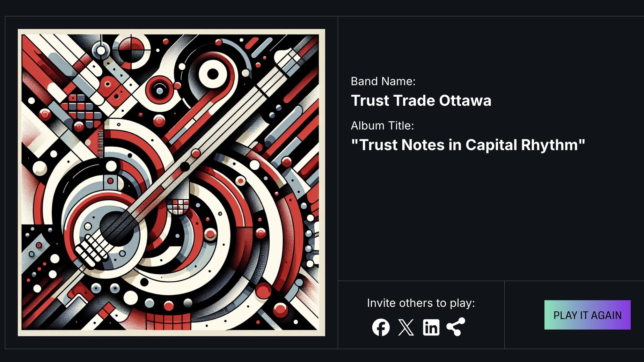Screen dimensions: 644x362
Task: Click the "Invite others to play:" text
Action: (421, 303)
